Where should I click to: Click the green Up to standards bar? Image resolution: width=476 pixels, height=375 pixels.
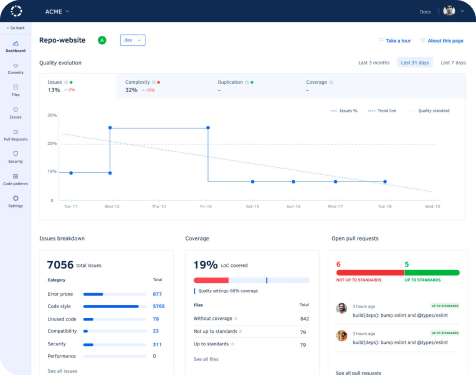pos(432,273)
